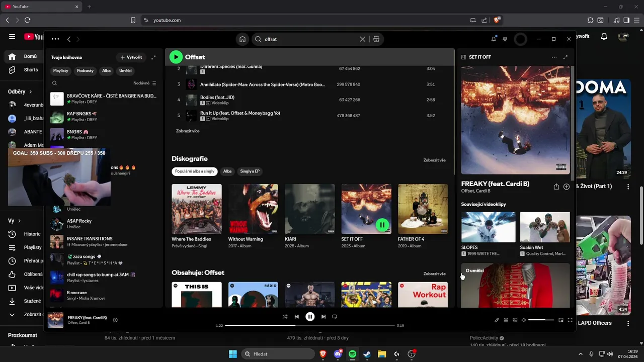Image resolution: width=644 pixels, height=362 pixels.
Task: Skip to next track
Action: coord(324,317)
